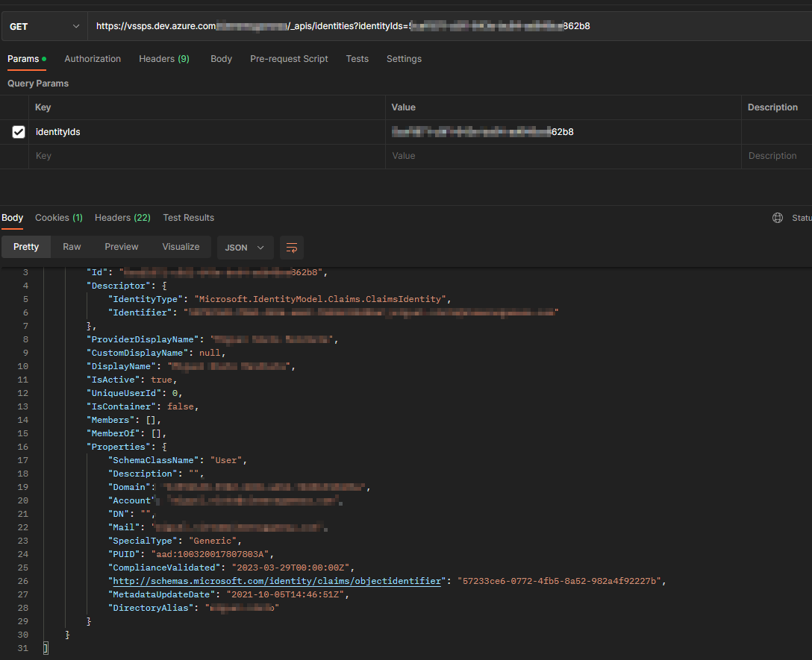
Task: Open the JSON response format dropdown
Action: pyautogui.click(x=245, y=247)
